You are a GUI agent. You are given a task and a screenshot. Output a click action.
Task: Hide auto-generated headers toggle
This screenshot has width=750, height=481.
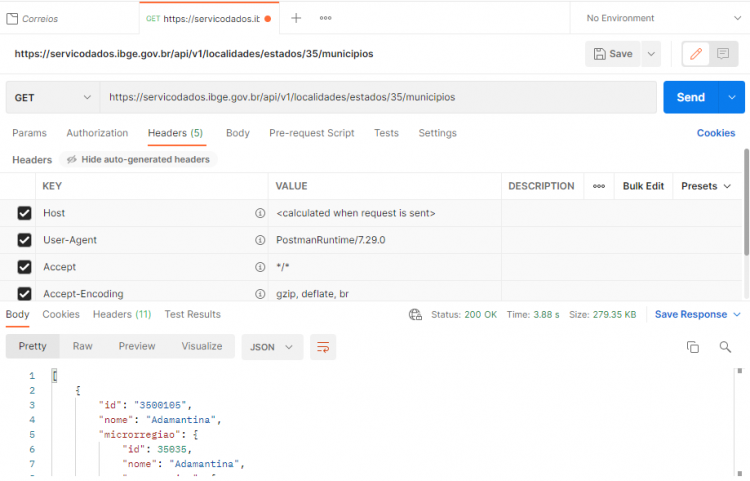point(138,159)
